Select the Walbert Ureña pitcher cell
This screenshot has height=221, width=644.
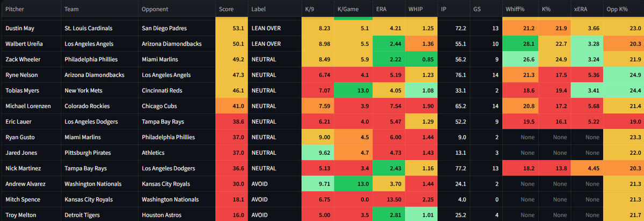tap(31, 44)
